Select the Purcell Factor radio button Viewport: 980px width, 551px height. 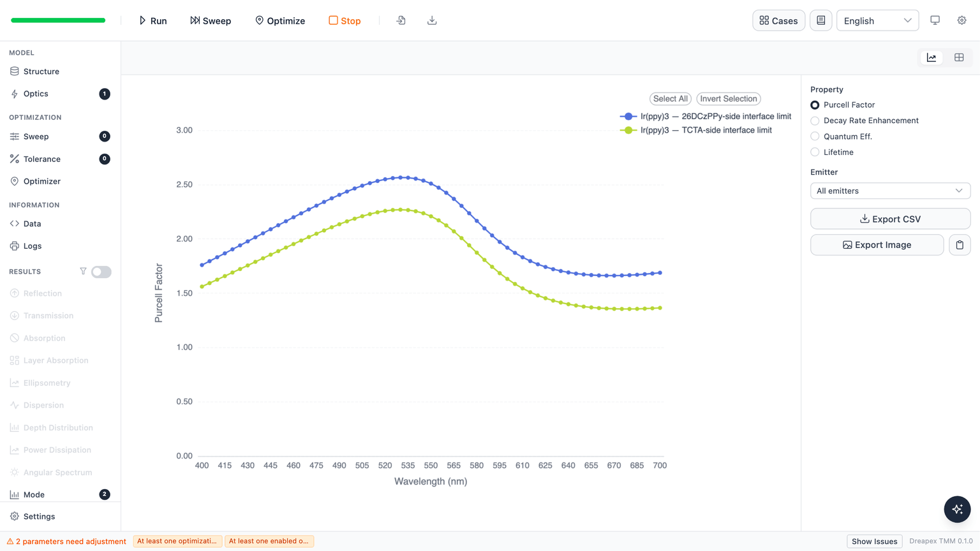tap(815, 105)
